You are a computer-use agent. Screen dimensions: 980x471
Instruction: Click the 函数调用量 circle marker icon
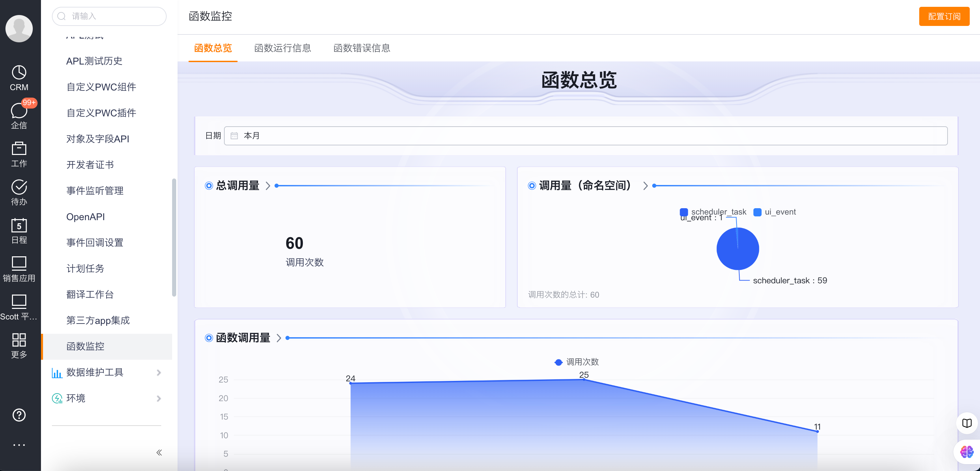(x=209, y=338)
